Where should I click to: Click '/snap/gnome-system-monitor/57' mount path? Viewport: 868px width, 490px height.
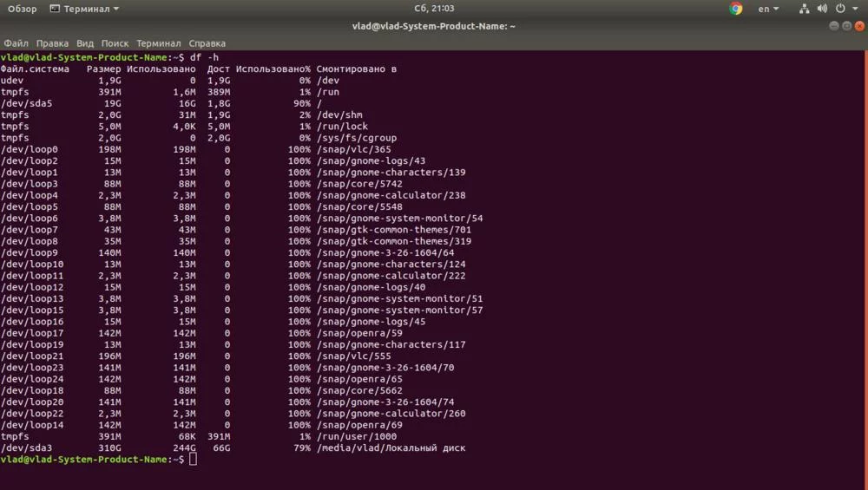tap(399, 310)
